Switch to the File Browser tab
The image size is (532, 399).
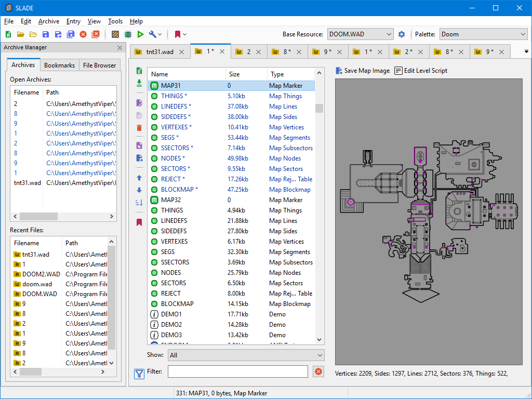[x=100, y=65]
